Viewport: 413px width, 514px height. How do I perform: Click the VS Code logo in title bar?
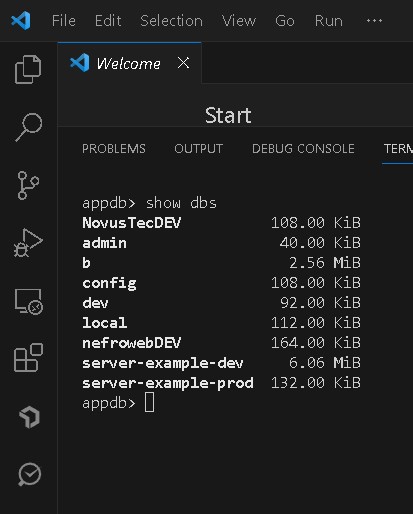pos(21,20)
